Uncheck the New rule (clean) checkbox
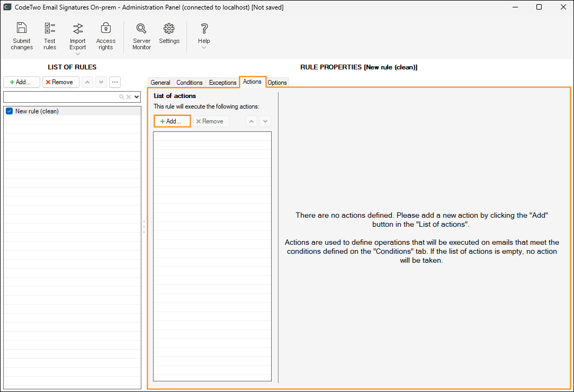 pyautogui.click(x=9, y=111)
